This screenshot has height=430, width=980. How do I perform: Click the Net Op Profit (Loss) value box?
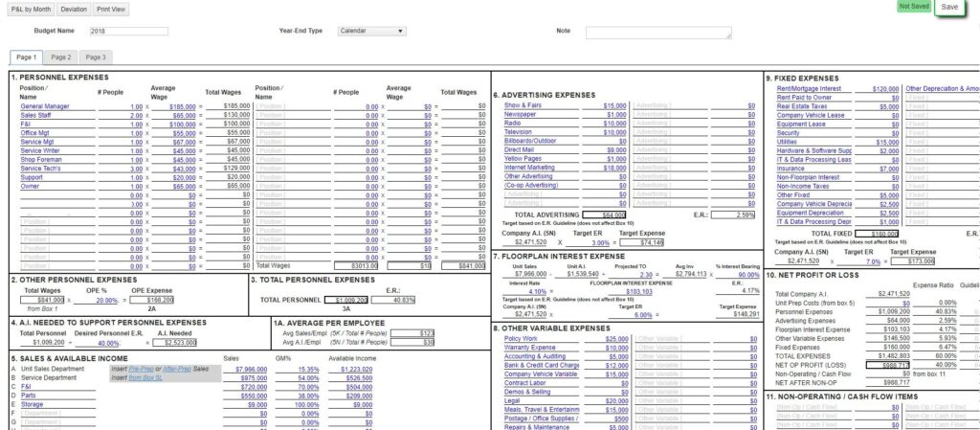pos(887,365)
